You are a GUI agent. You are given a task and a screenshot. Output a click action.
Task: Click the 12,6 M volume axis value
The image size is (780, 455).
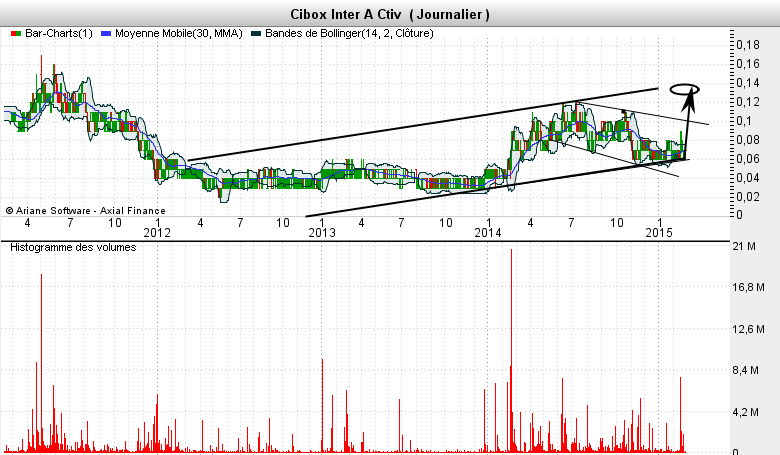tap(748, 329)
